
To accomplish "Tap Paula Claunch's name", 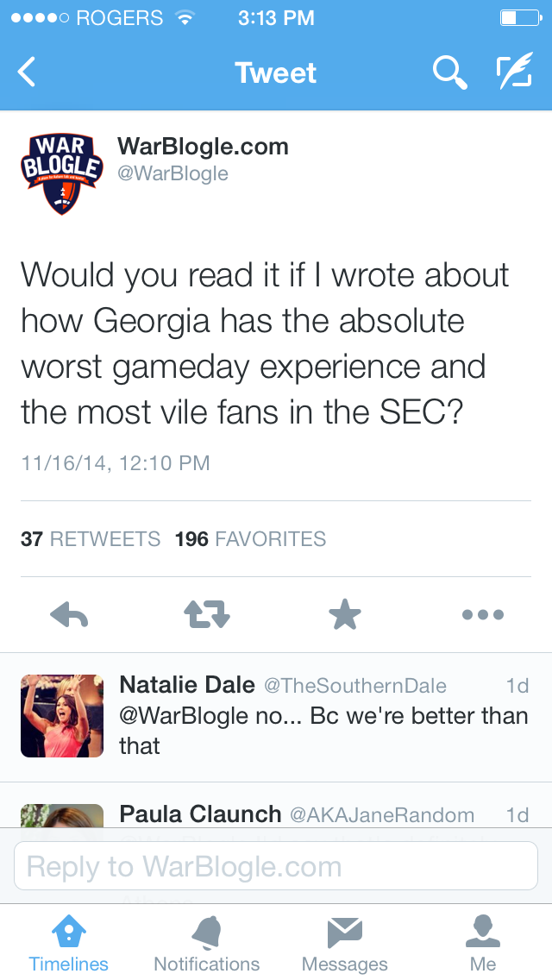I will click(200, 814).
